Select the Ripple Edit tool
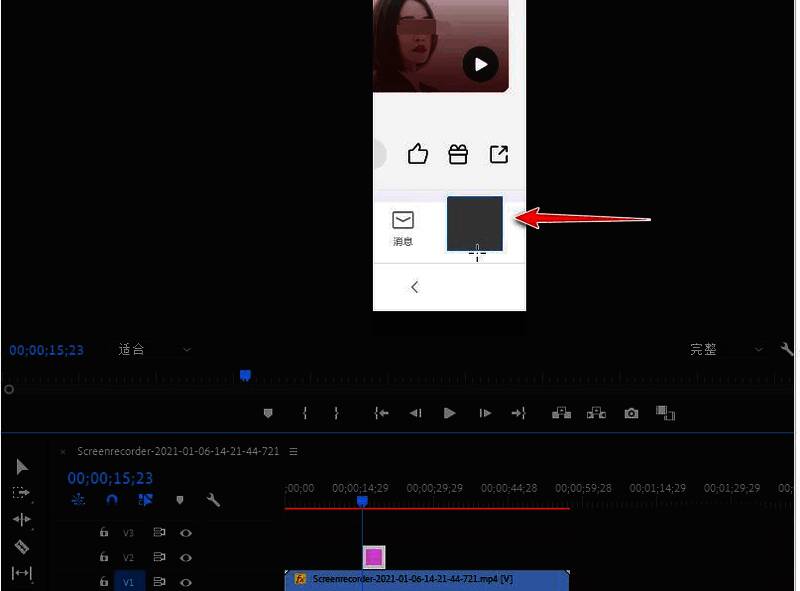Image resolution: width=800 pixels, height=591 pixels. click(22, 519)
